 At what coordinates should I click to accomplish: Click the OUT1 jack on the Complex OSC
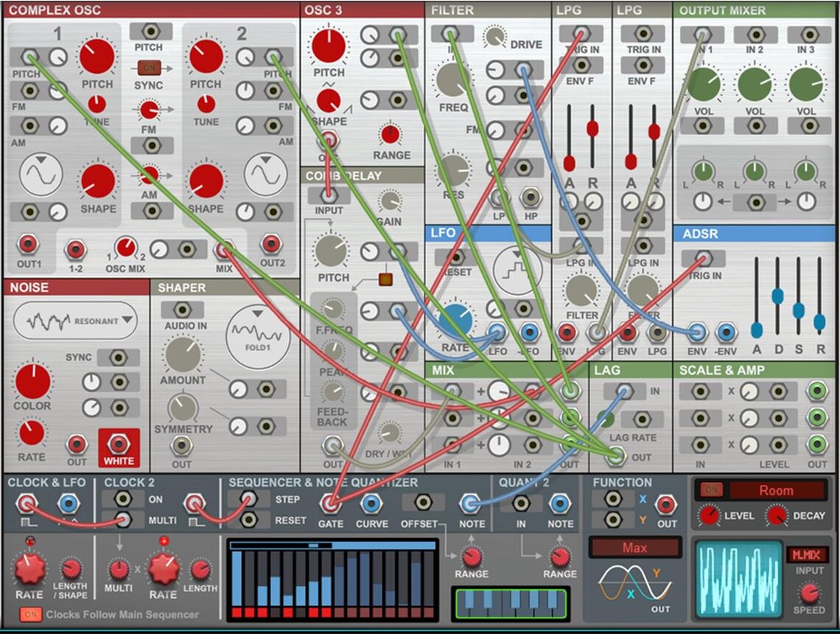click(28, 248)
